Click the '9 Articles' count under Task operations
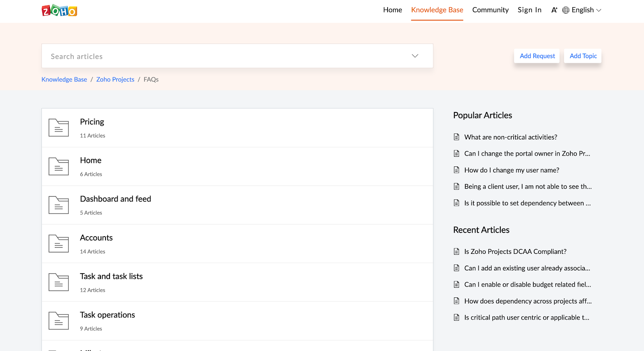Image resolution: width=644 pixels, height=351 pixels. 91,329
